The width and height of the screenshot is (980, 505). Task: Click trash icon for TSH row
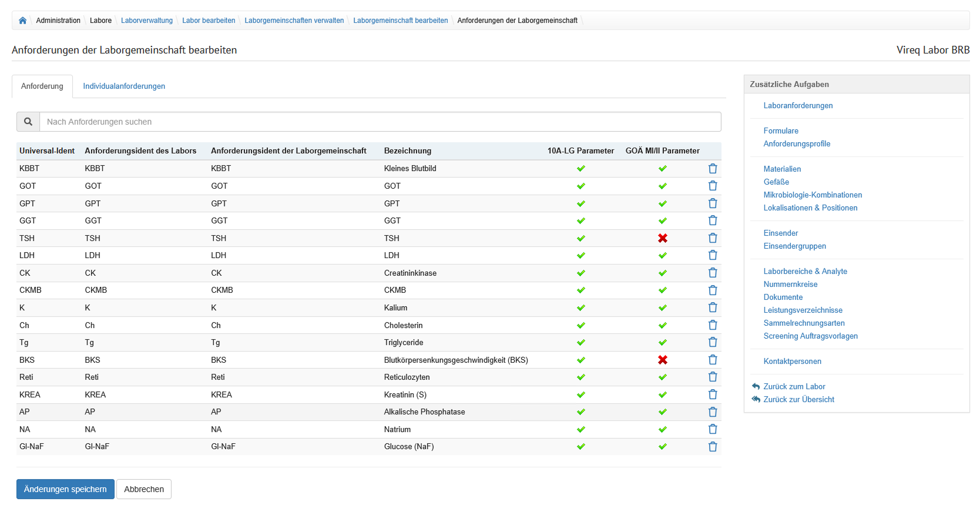point(712,238)
